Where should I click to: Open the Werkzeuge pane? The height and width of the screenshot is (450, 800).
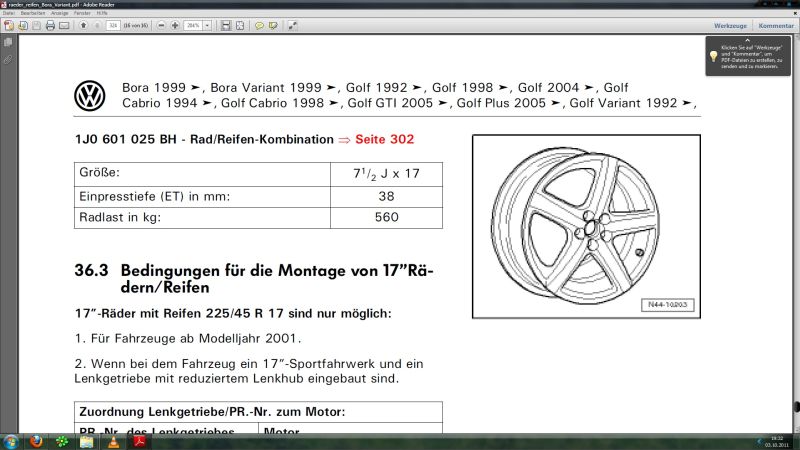click(730, 26)
